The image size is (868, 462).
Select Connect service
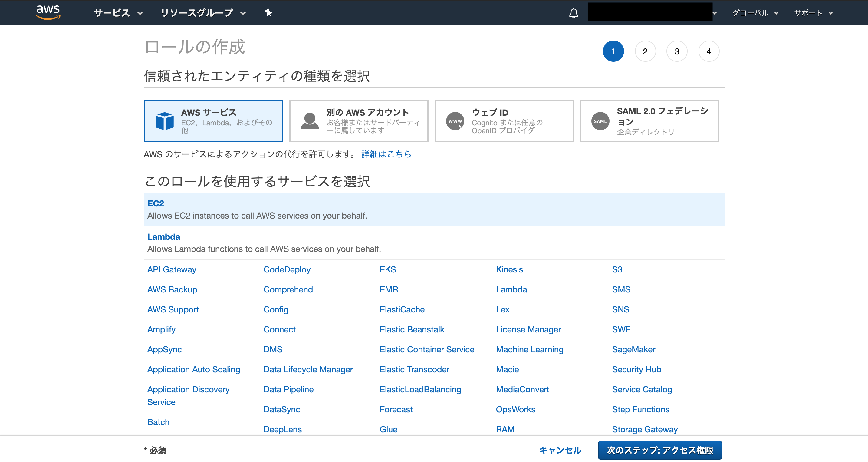click(279, 329)
